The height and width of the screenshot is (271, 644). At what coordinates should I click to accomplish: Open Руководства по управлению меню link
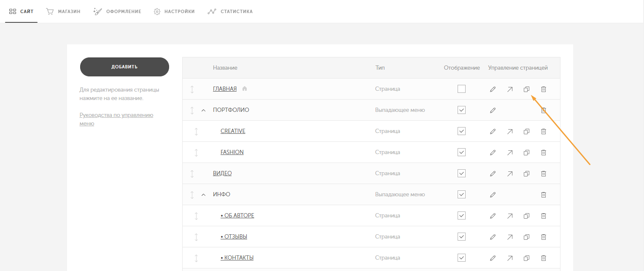coord(116,119)
